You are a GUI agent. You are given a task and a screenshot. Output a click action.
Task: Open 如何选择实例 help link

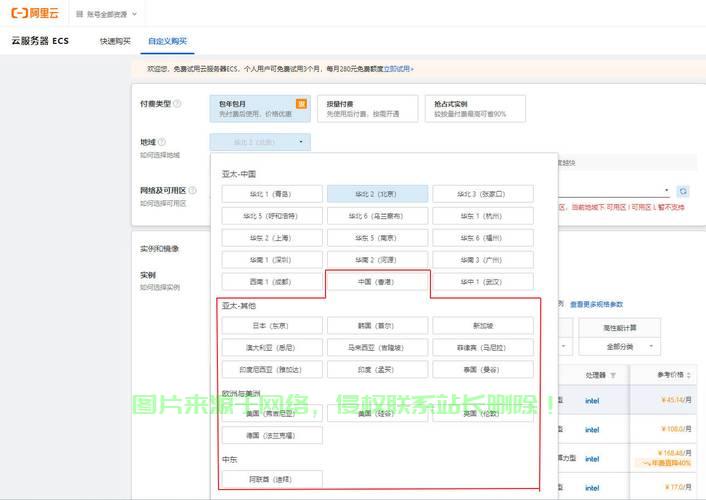point(160,287)
